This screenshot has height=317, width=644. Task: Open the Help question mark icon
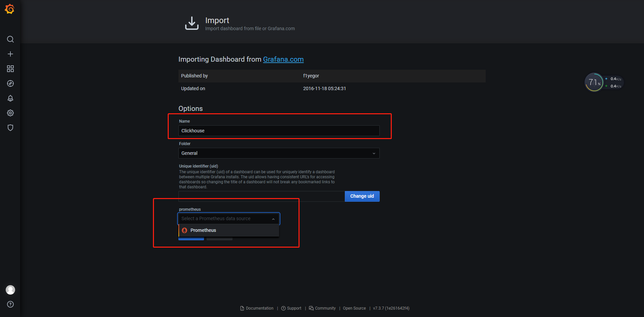click(x=10, y=304)
